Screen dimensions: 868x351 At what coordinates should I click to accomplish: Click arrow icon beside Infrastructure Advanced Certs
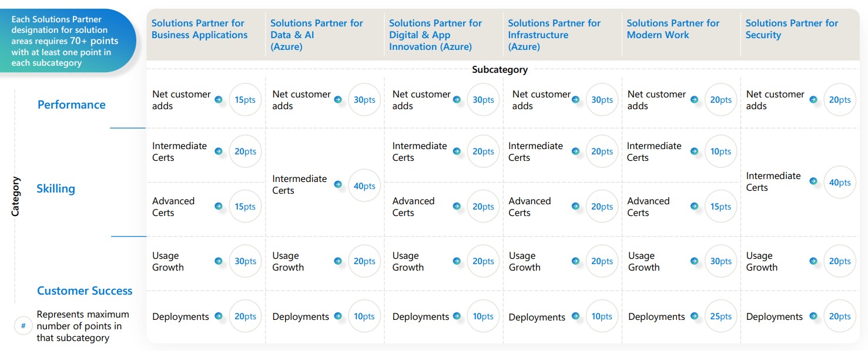(576, 206)
